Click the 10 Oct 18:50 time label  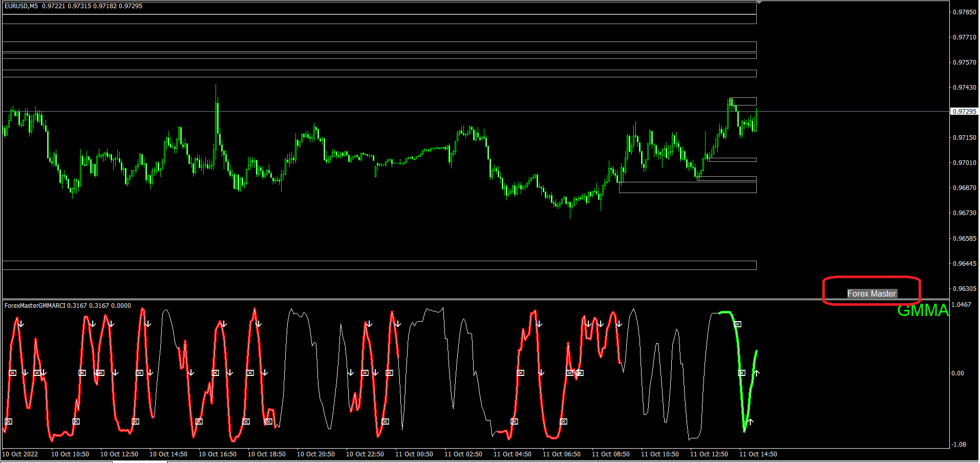267,454
